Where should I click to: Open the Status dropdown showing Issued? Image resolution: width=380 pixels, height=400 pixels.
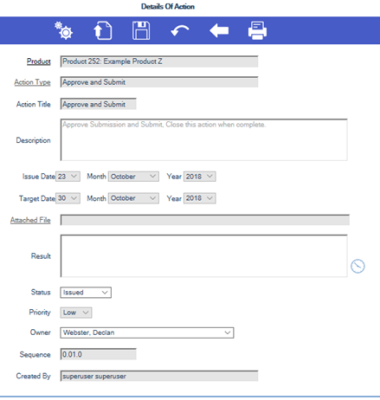(x=86, y=292)
